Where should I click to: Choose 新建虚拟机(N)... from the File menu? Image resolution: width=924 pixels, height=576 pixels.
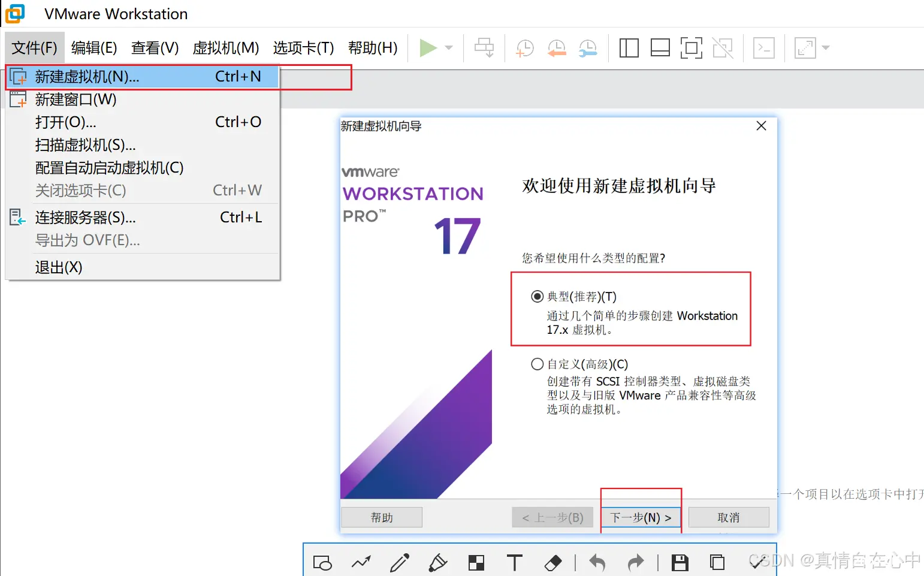pyautogui.click(x=143, y=77)
